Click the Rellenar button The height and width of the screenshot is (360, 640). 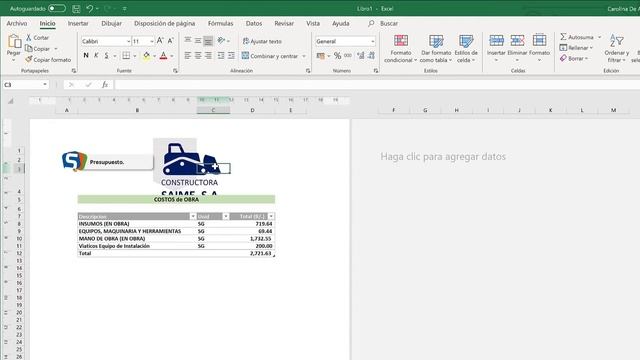(576, 48)
